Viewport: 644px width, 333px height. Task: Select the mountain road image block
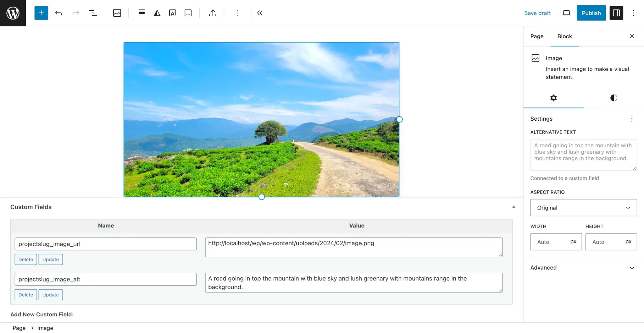point(261,119)
